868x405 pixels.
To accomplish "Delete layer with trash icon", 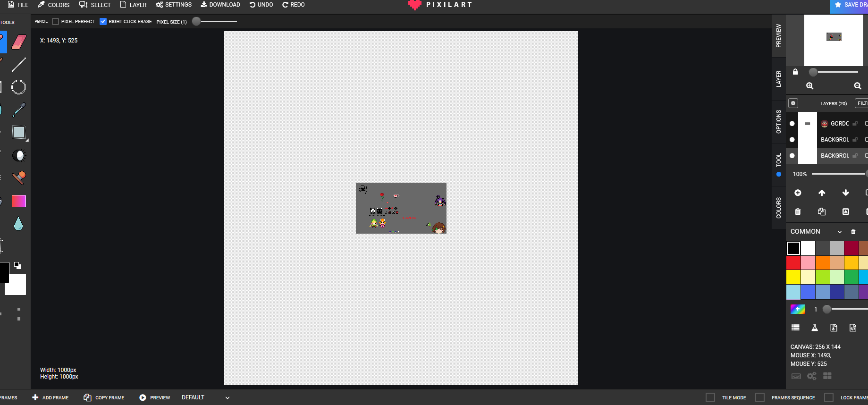I will (x=798, y=211).
